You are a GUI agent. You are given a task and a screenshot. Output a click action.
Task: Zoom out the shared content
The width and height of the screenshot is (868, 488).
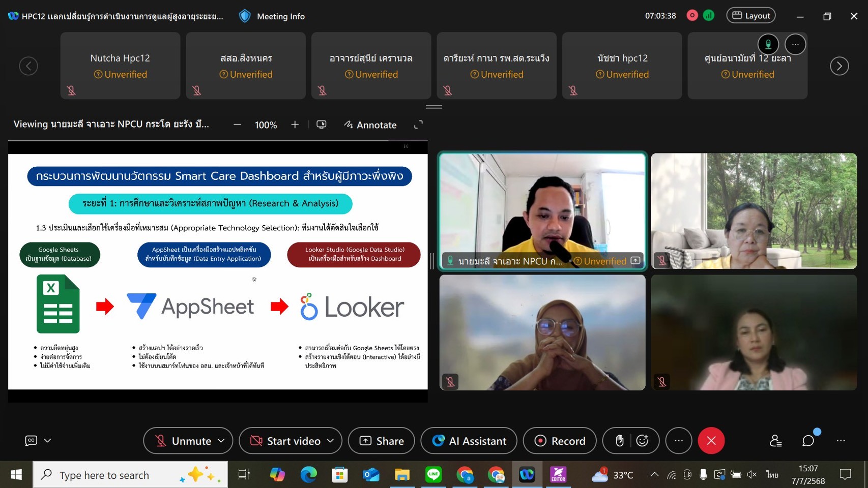click(237, 125)
